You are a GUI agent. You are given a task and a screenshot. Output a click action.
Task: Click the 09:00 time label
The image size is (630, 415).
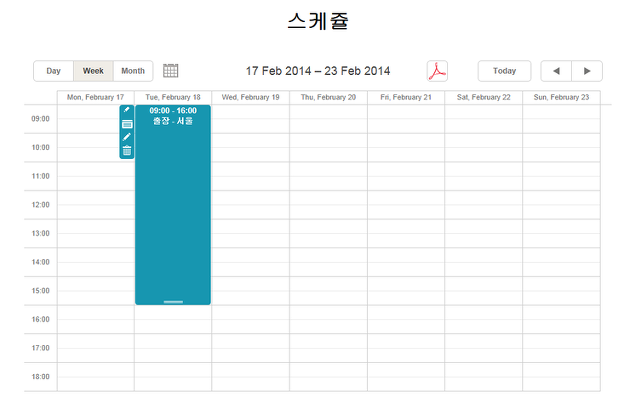(41, 119)
